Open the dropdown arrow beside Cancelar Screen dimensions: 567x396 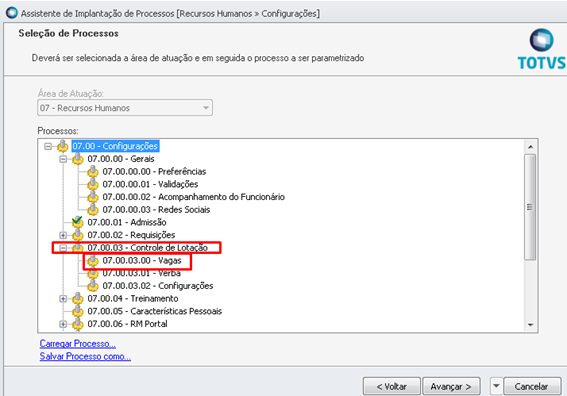coord(496,386)
